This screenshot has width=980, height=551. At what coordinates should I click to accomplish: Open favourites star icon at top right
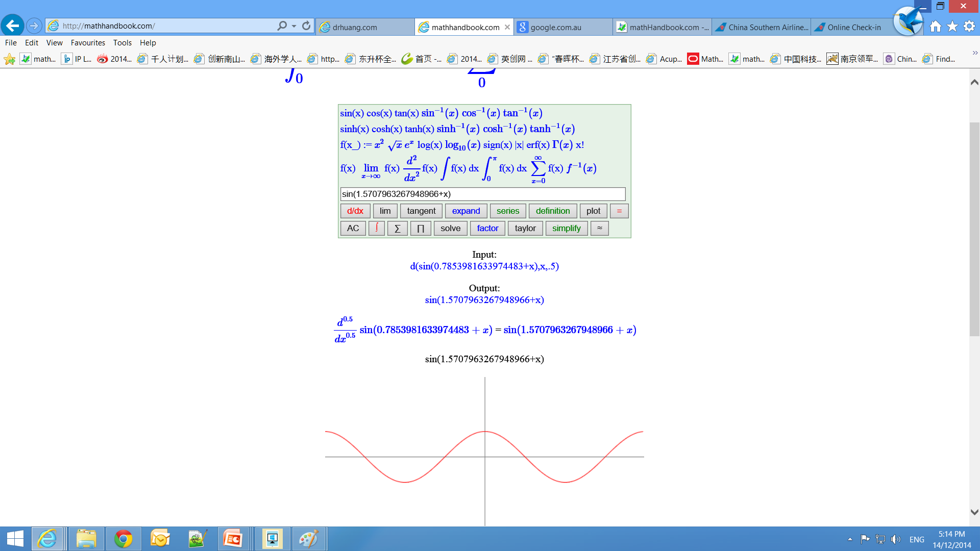(x=952, y=27)
